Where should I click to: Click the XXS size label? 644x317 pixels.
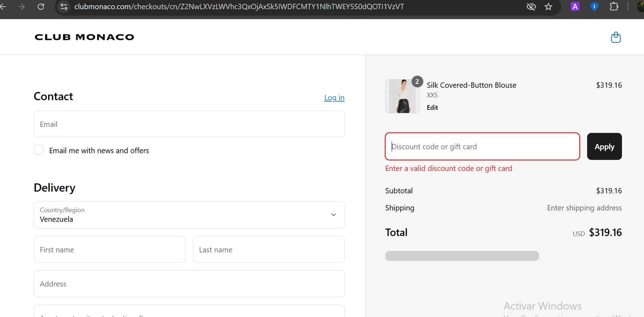432,95
